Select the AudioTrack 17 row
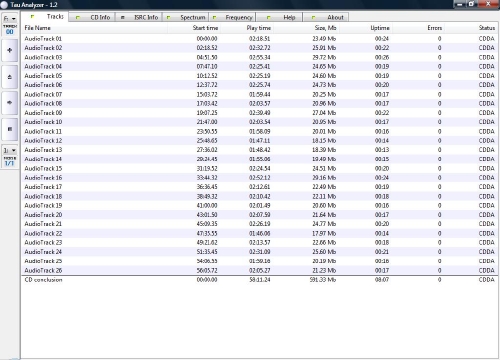The width and height of the screenshot is (500, 360). pyautogui.click(x=260, y=187)
